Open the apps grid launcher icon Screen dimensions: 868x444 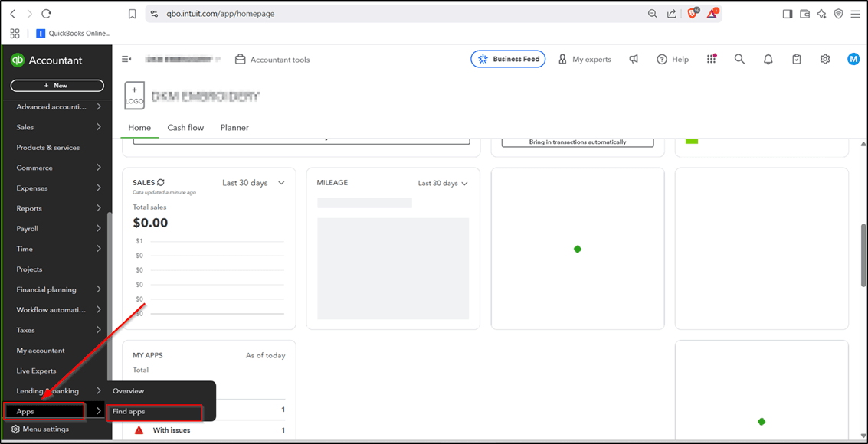click(711, 59)
